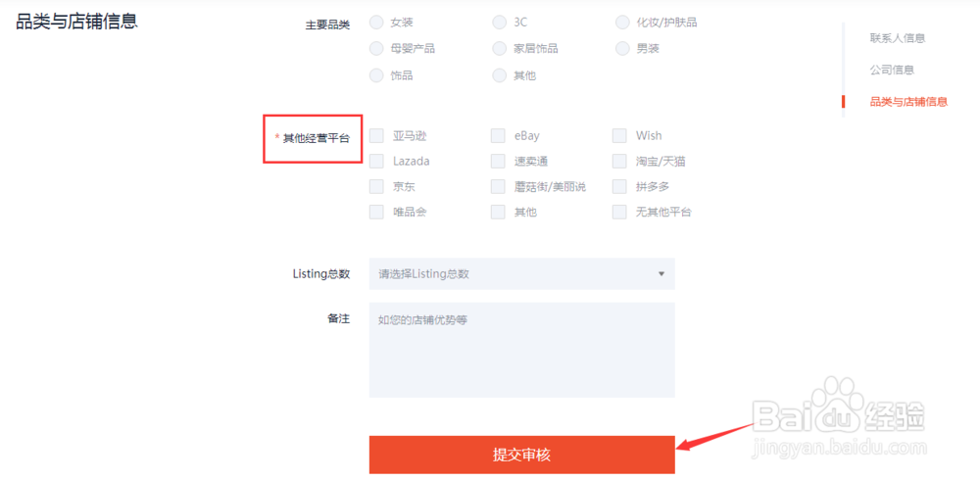
Task: Select the 女装 radio button
Action: point(376,23)
